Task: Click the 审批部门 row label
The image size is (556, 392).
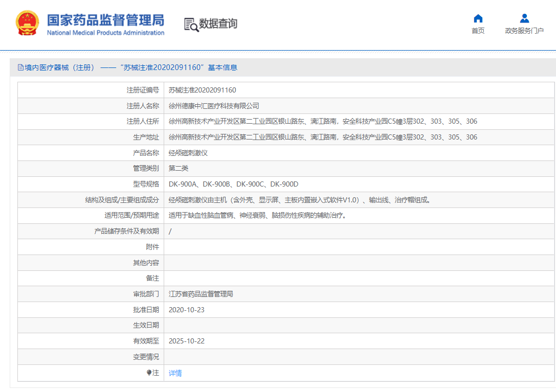Action: pos(146,294)
